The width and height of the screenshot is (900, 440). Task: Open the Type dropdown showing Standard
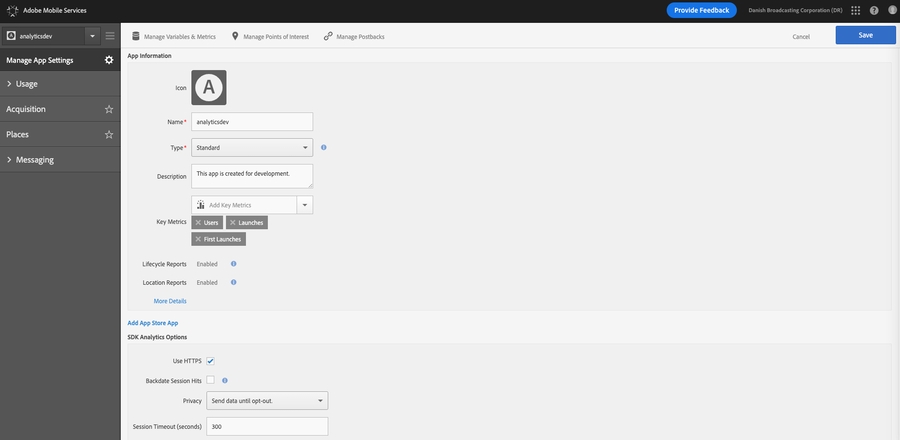click(x=252, y=147)
